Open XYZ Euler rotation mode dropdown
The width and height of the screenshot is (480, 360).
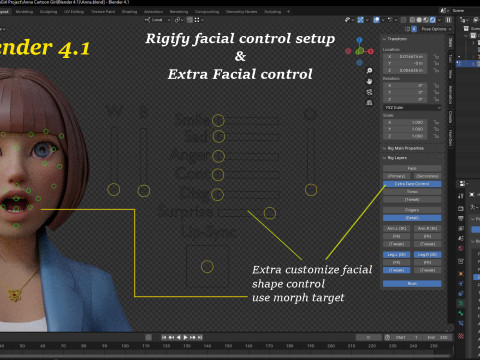point(413,108)
